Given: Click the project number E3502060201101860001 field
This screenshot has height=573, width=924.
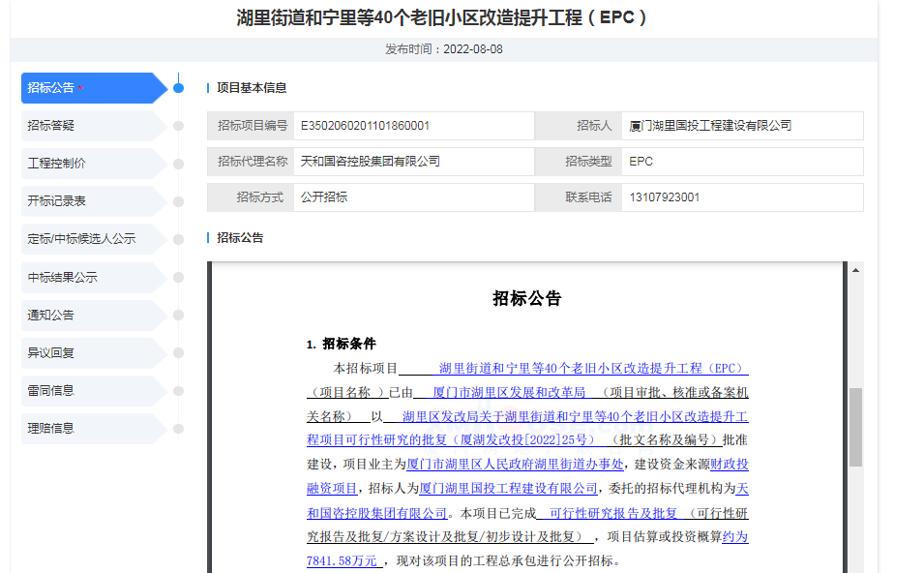Looking at the screenshot, I should point(414,126).
